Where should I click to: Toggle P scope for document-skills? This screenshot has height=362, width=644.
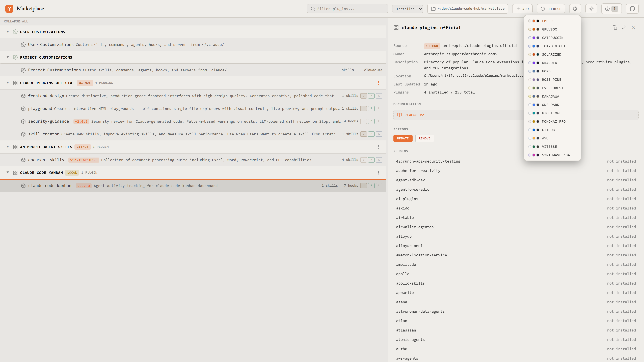(371, 160)
